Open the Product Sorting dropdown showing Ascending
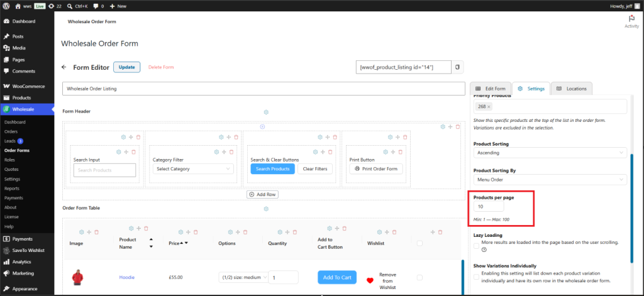This screenshot has width=644, height=296. coord(550,153)
